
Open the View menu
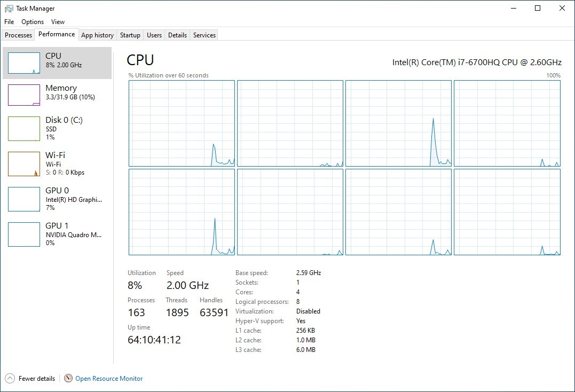(58, 22)
